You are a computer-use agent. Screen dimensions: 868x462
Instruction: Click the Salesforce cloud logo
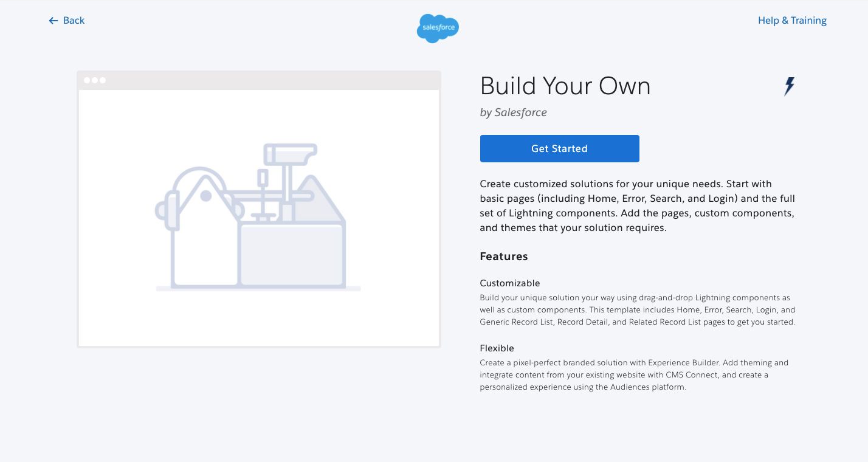(438, 28)
